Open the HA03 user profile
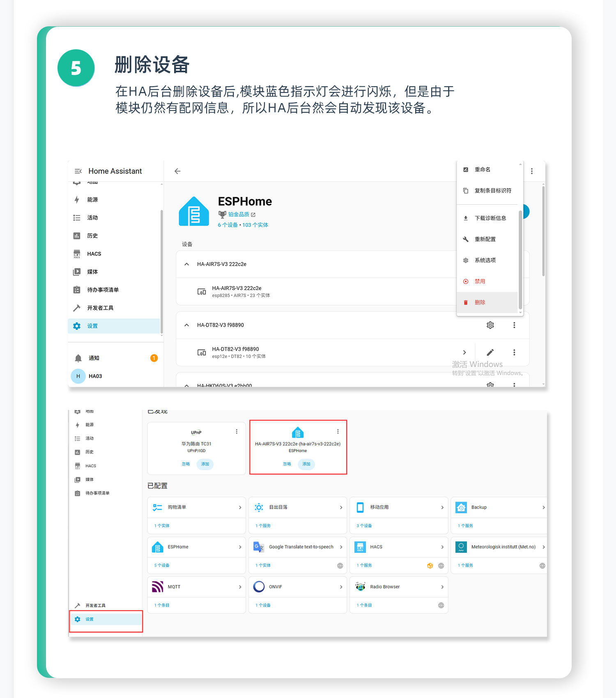The image size is (616, 698). (114, 376)
